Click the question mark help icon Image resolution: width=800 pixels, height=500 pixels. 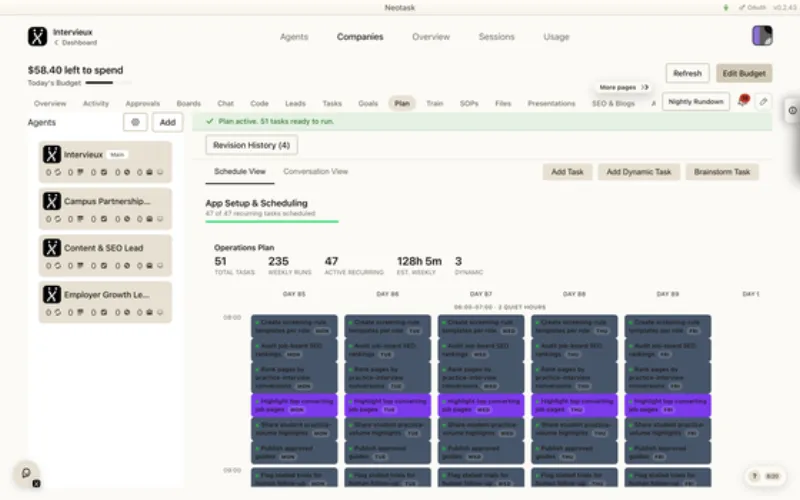coord(754,476)
